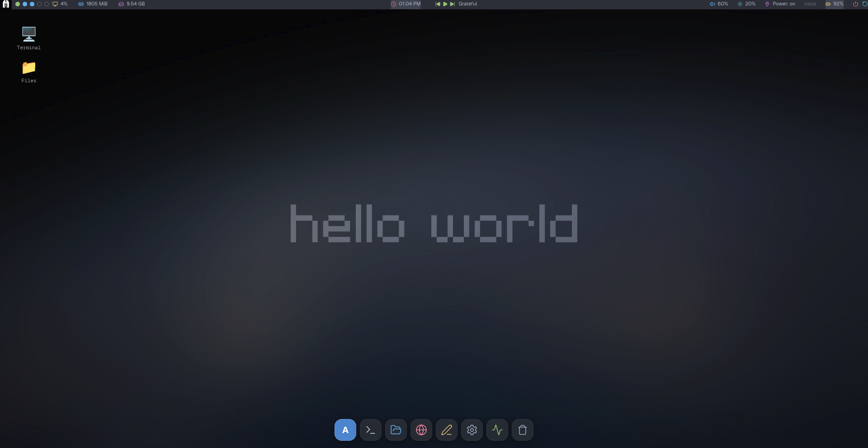Image resolution: width=868 pixels, height=448 pixels.
Task: Switch to the second workspace dot
Action: click(x=25, y=4)
